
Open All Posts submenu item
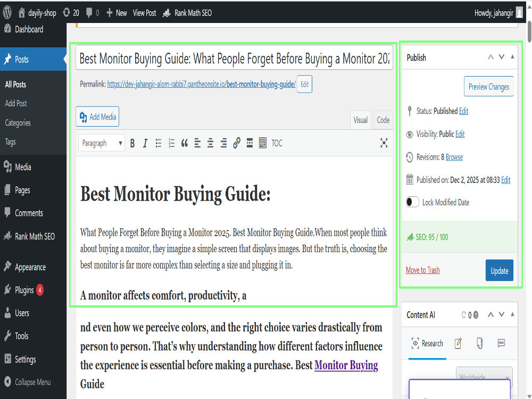pos(15,85)
